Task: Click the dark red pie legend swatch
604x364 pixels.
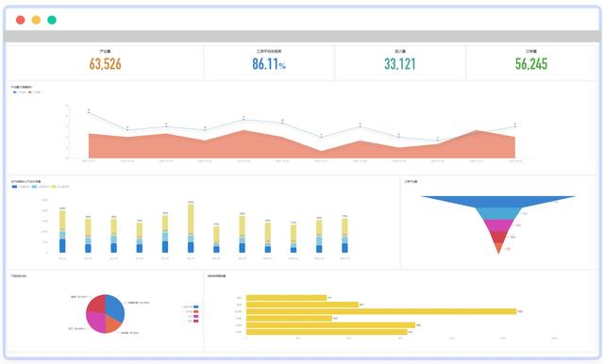Action: (x=196, y=321)
